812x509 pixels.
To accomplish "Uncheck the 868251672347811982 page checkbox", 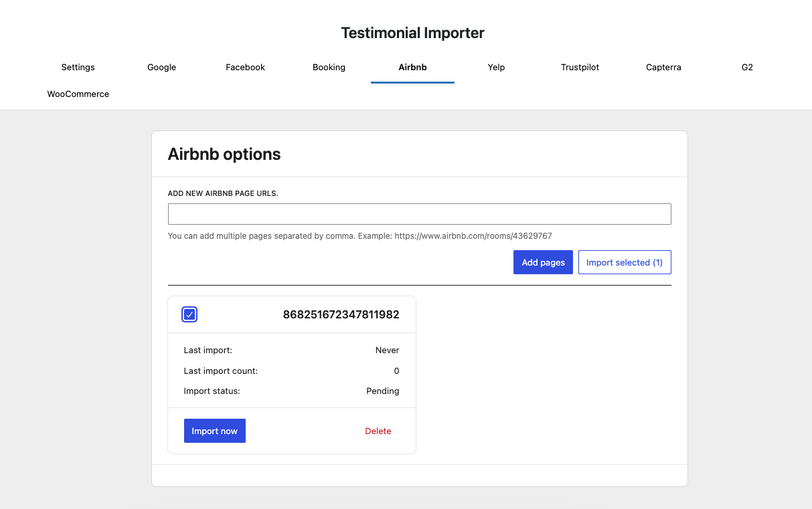I will point(189,314).
